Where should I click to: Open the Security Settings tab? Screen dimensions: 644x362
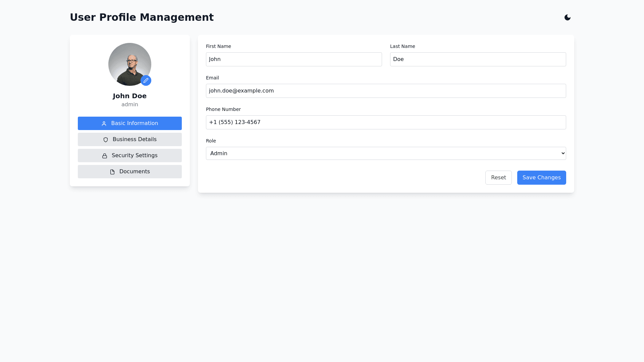[134, 156]
